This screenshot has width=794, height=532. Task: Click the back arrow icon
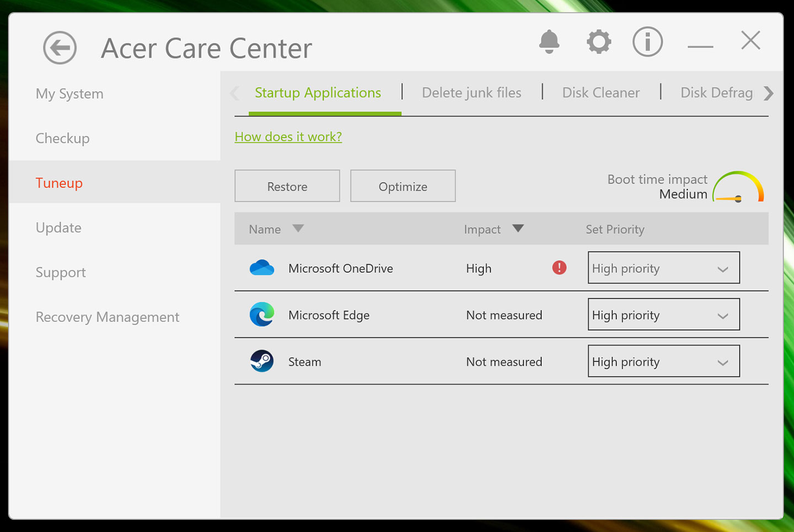(60, 48)
